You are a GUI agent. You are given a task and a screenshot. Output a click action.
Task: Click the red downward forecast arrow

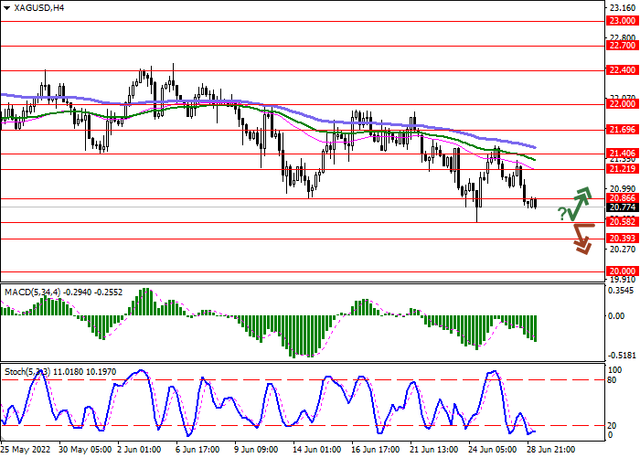click(x=583, y=238)
